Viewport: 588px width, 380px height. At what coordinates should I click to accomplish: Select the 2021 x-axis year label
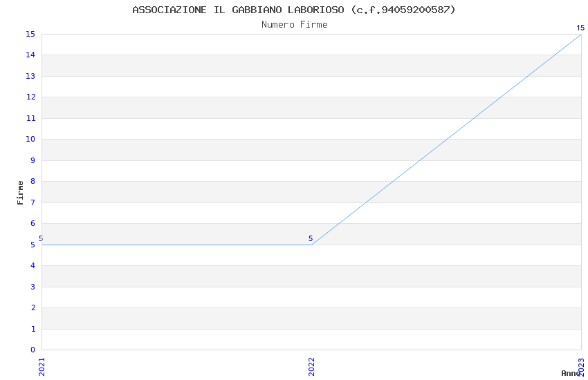42,367
